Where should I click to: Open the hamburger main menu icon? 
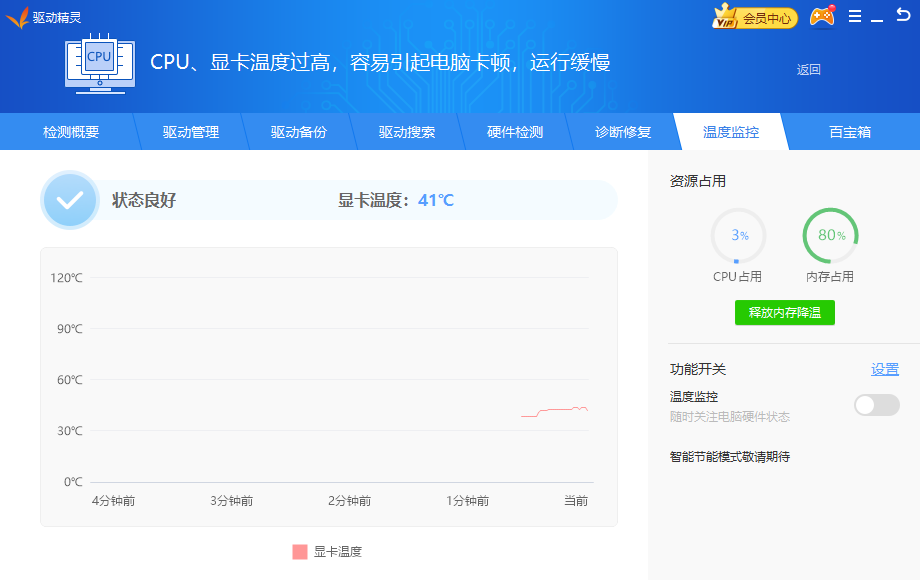coord(855,16)
